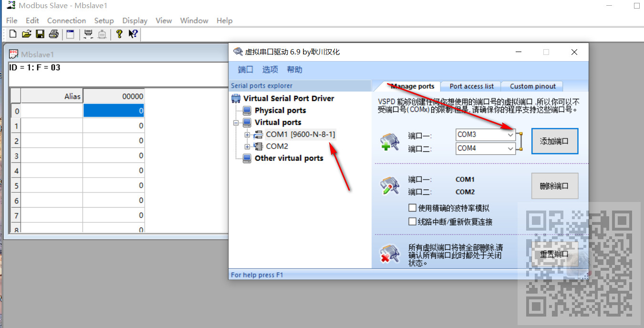This screenshot has width=644, height=328.
Task: Collapse the Virtual ports tree node
Action: [236, 123]
